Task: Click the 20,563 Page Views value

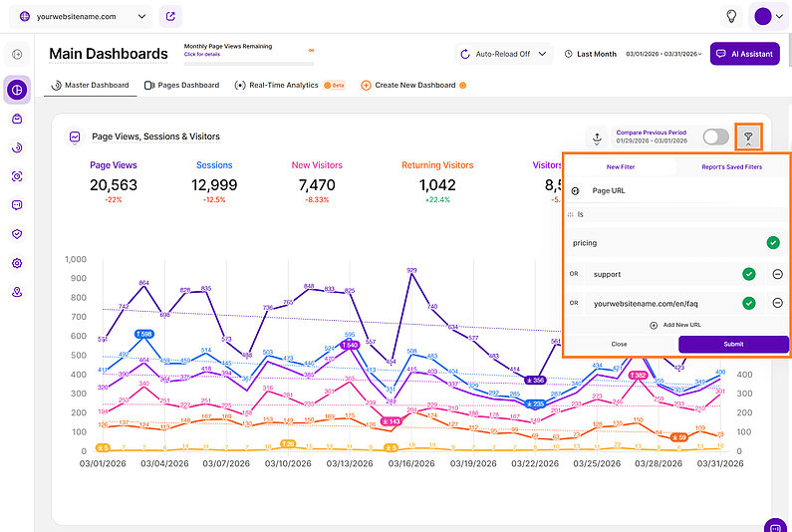Action: [114, 185]
